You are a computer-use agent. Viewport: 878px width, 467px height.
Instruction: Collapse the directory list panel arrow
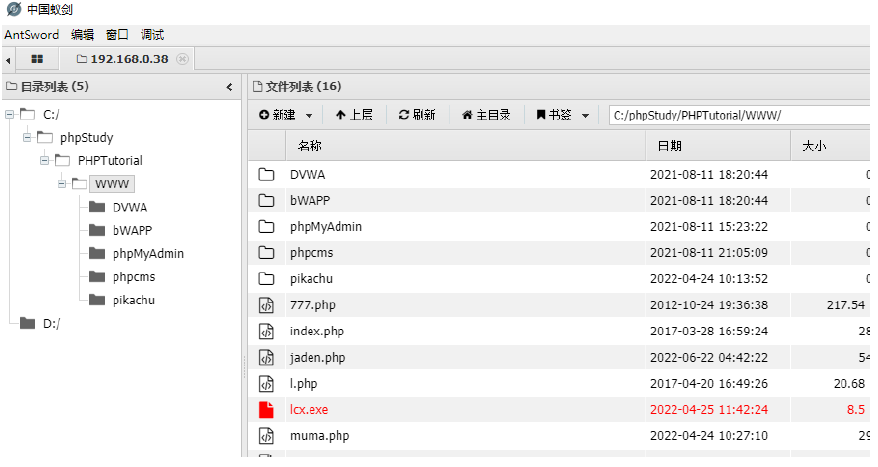(229, 87)
